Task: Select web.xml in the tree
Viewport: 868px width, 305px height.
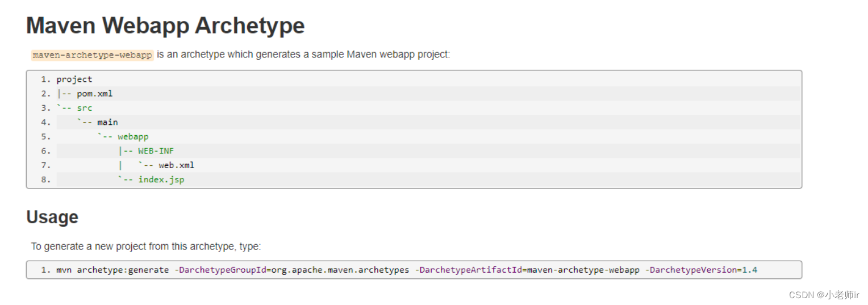Action: click(177, 165)
